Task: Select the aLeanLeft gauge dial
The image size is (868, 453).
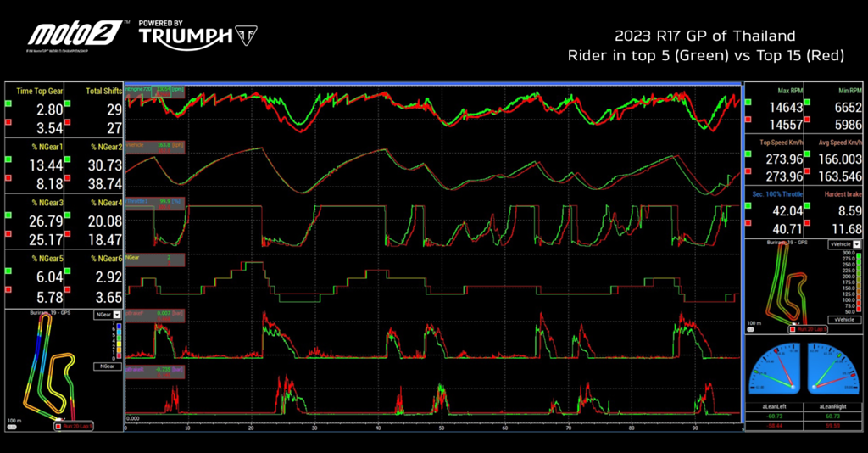Action: click(x=775, y=369)
